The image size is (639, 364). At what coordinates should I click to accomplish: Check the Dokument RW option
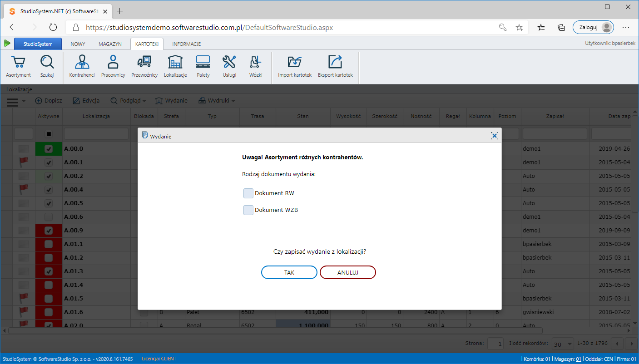pyautogui.click(x=248, y=193)
